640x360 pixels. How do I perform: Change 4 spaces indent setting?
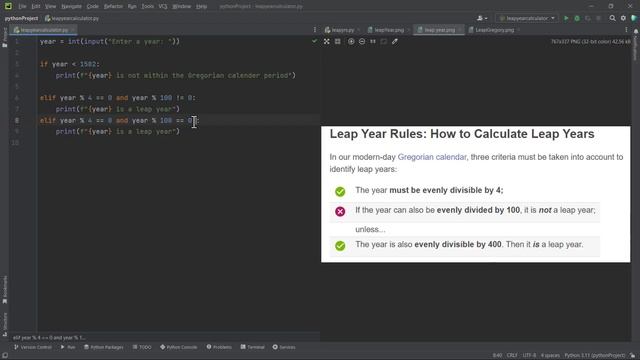pyautogui.click(x=550, y=356)
